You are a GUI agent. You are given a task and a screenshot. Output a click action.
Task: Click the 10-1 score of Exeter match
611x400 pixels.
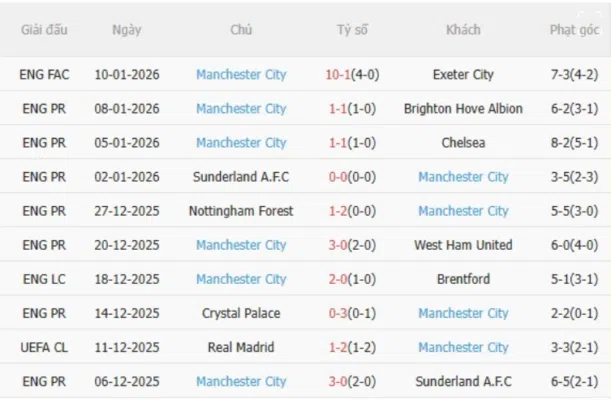[339, 74]
